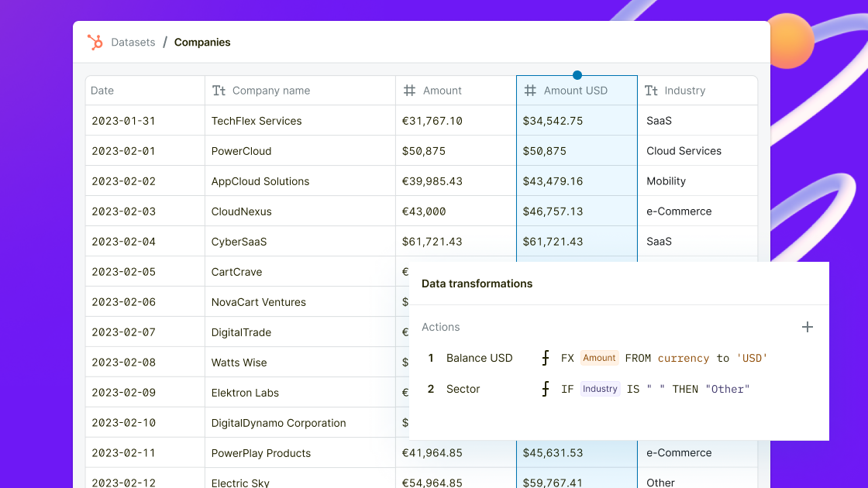Click the function icon for Balance USD action
868x488 pixels.
click(x=545, y=358)
